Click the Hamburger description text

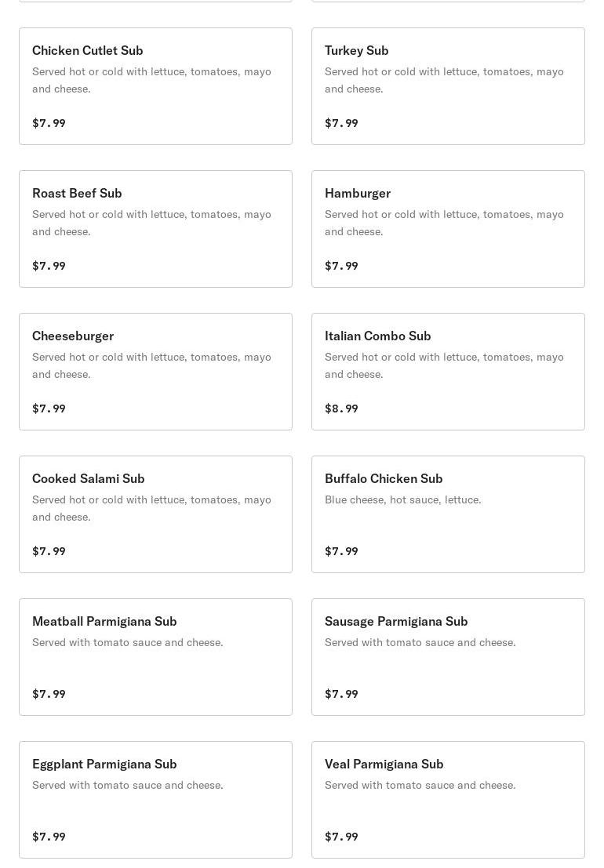tap(444, 223)
